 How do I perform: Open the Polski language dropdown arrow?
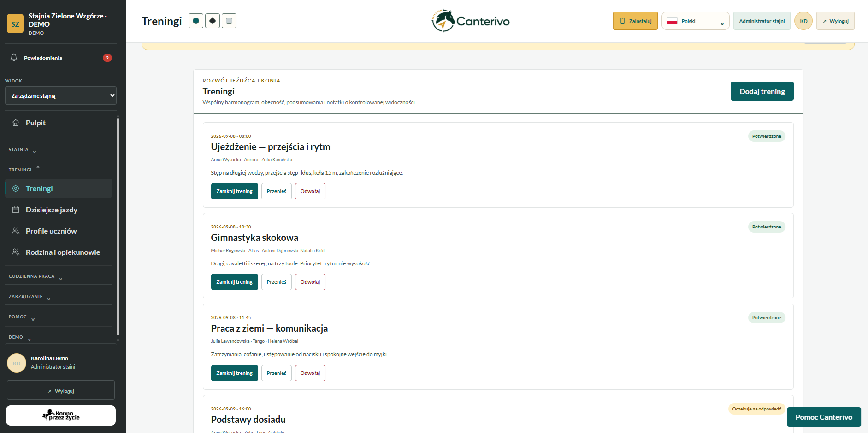point(722,23)
